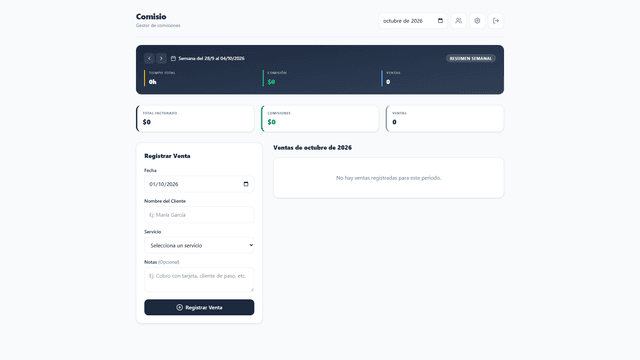Click calendar icon beside Semana del 28/9
Image resolution: width=640 pixels, height=360 pixels.
pyautogui.click(x=173, y=58)
